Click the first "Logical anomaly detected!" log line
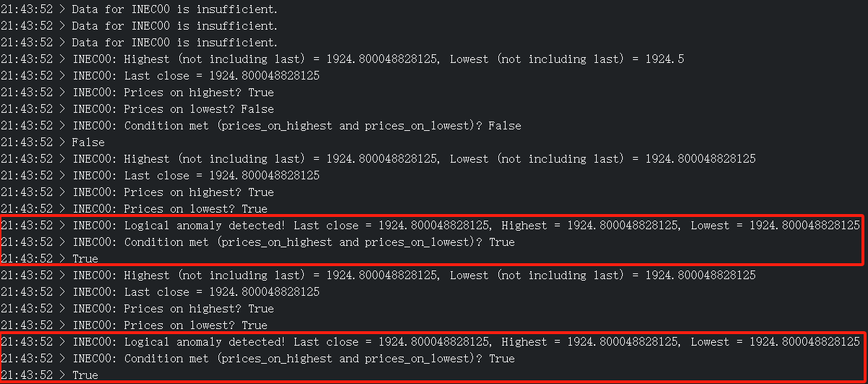Screen dimensions: 868x384 [x=430, y=226]
